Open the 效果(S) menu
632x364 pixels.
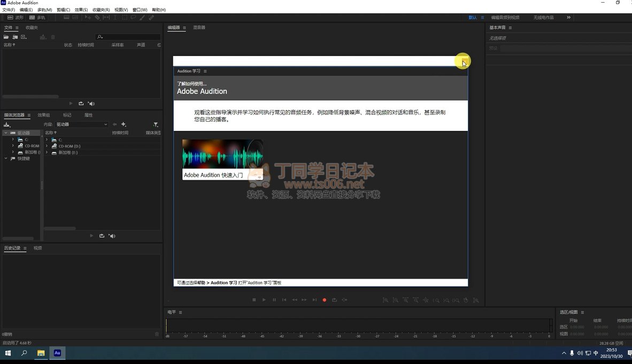[81, 10]
